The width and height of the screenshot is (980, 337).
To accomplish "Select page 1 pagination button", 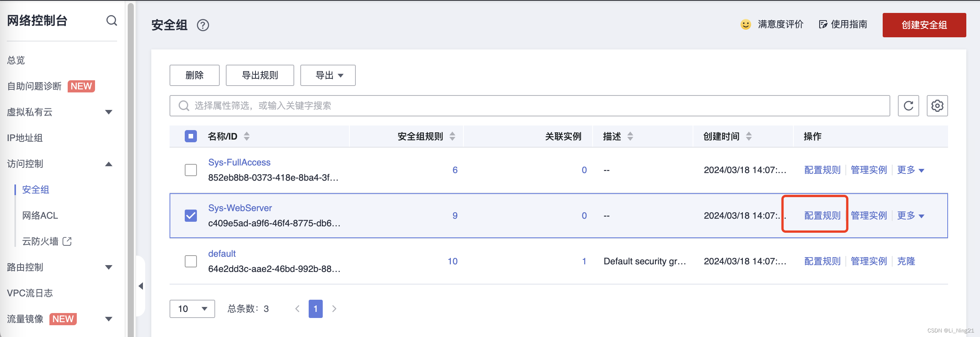I will (316, 308).
